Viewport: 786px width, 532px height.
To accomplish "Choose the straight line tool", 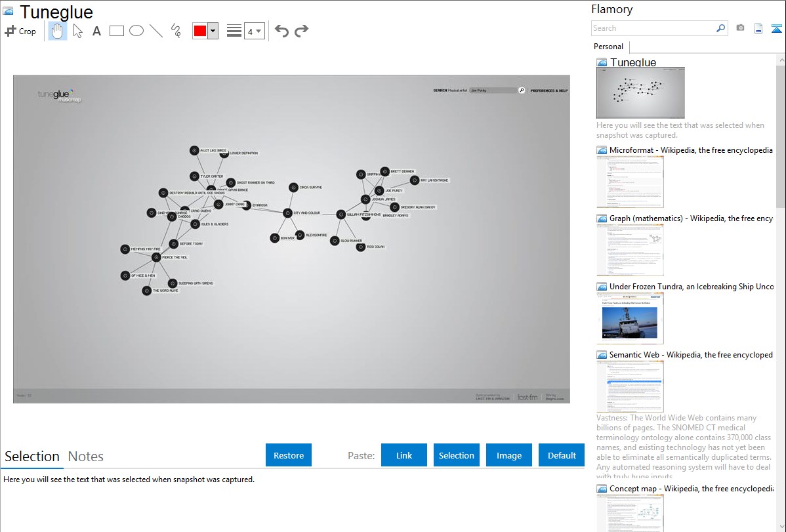I will point(156,31).
